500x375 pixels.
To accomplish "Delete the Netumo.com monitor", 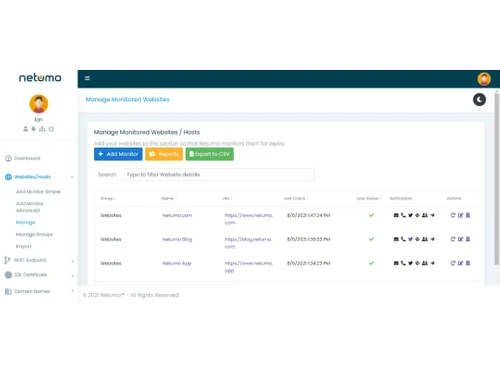I will (x=468, y=215).
